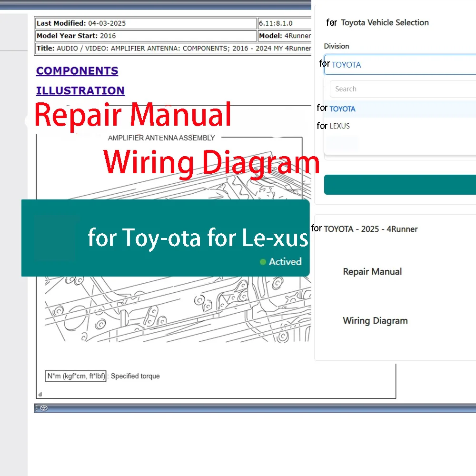Viewport: 476px width, 476px height.
Task: Click the Toyota logo icon in bottom bar
Action: click(x=44, y=408)
